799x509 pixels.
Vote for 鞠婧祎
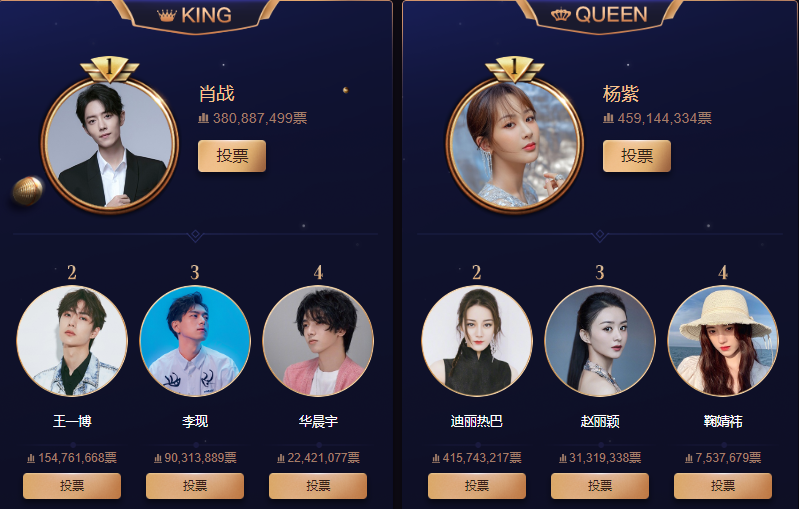click(723, 486)
